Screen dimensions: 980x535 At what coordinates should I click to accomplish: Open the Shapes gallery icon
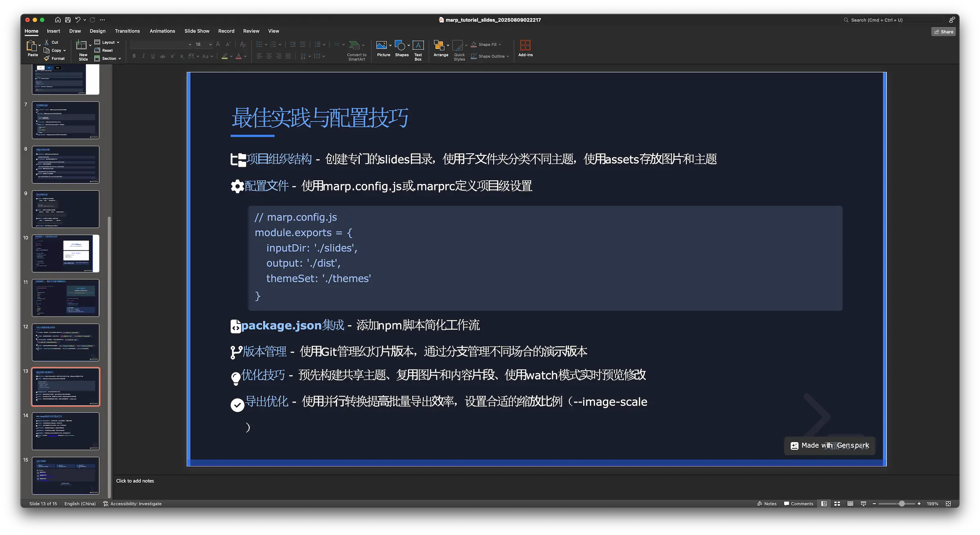click(x=400, y=45)
